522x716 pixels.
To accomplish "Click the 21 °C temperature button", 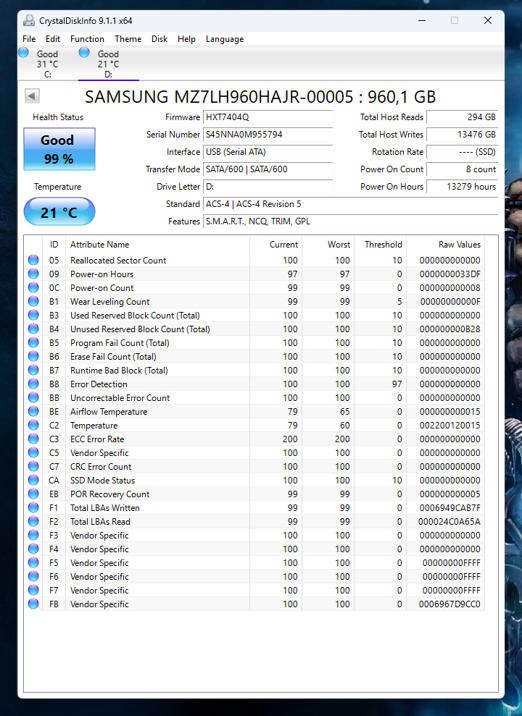I will 59,212.
